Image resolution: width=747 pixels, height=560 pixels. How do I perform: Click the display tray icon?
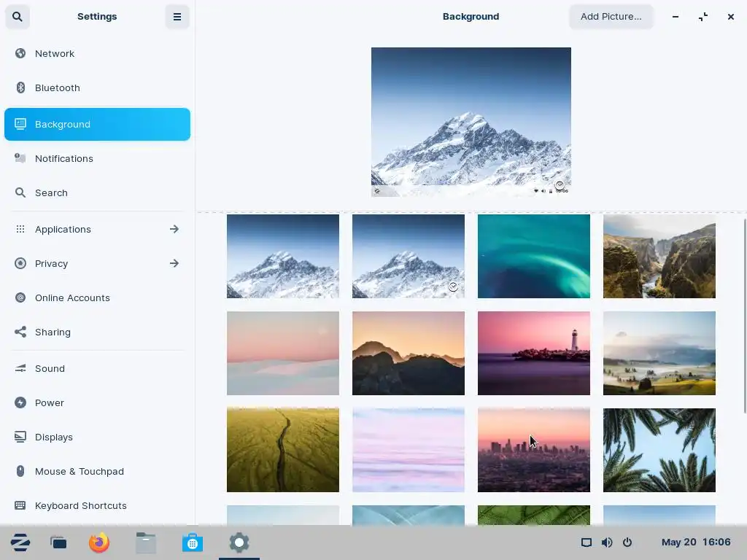click(587, 542)
